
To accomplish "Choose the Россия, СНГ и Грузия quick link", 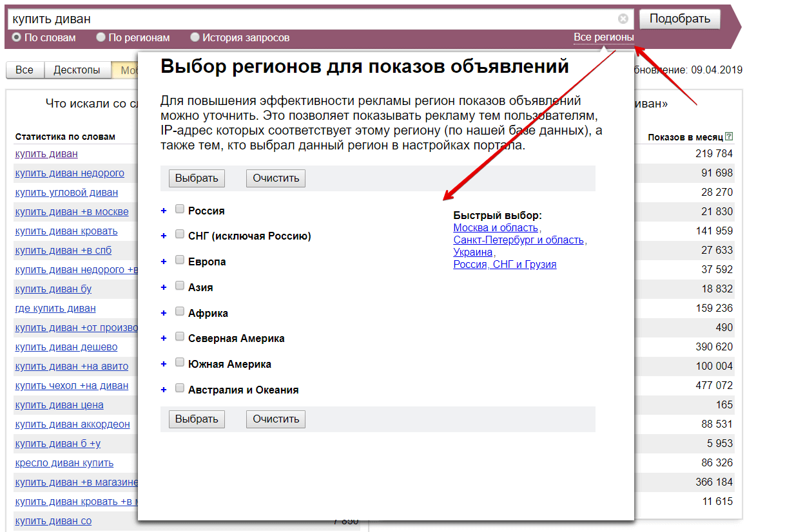I will pos(505,264).
